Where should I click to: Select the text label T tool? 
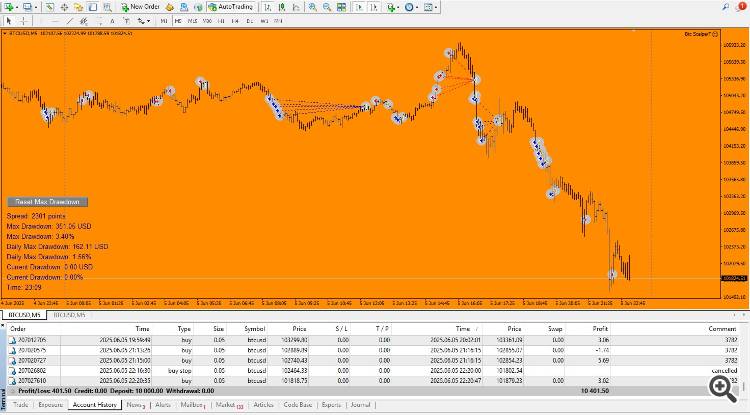pos(127,21)
